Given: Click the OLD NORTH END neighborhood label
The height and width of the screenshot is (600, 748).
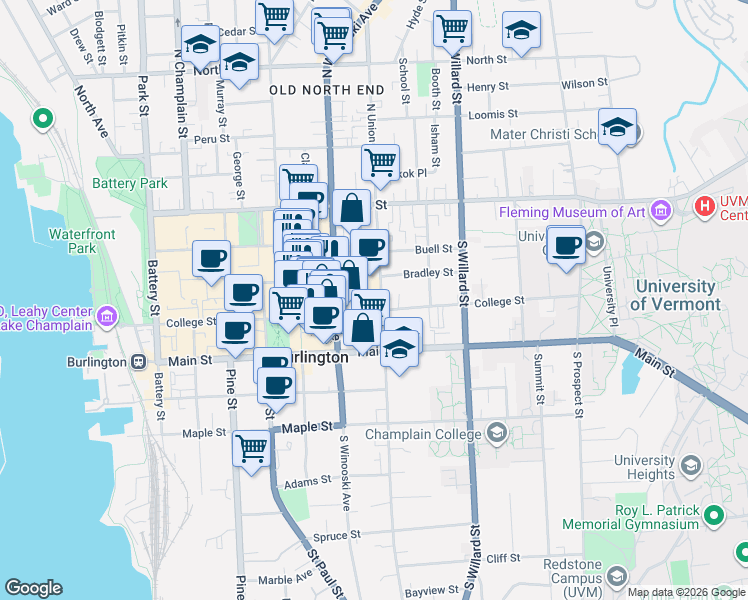Looking at the screenshot, I should click(327, 90).
